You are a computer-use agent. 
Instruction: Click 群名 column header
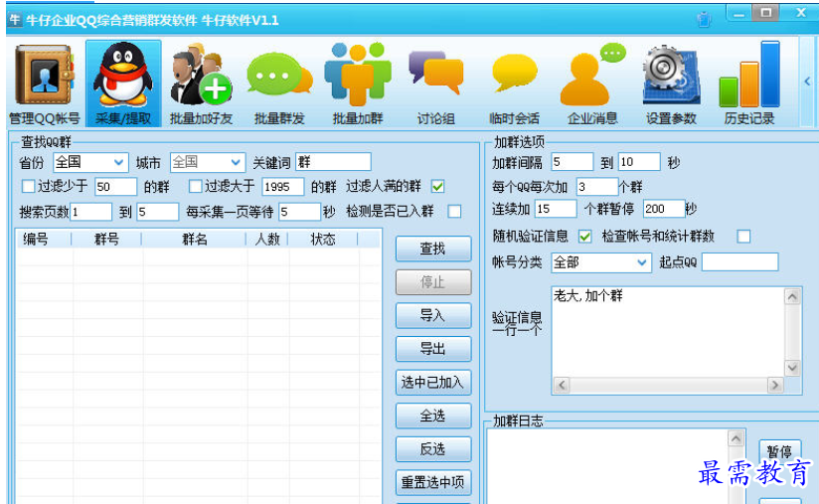click(194, 240)
